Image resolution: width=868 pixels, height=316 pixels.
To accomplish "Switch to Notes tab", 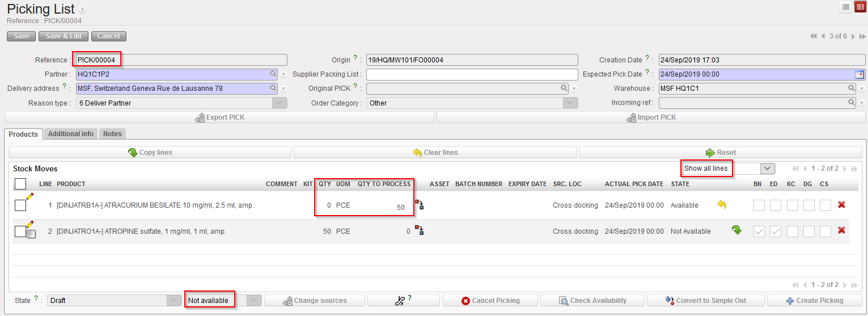I will [112, 134].
